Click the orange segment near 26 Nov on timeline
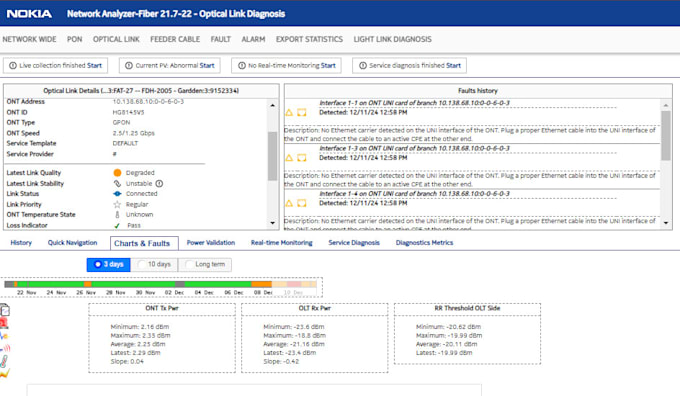The width and height of the screenshot is (680, 396). (88, 284)
